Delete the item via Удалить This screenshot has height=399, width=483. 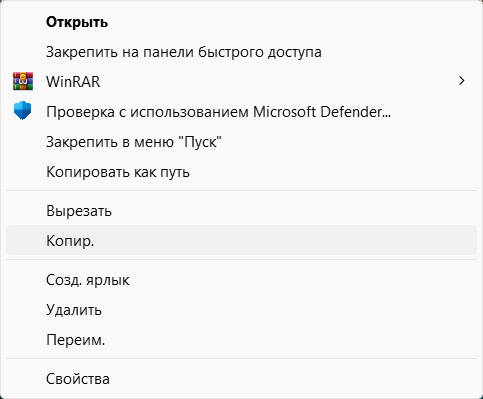pos(241,310)
